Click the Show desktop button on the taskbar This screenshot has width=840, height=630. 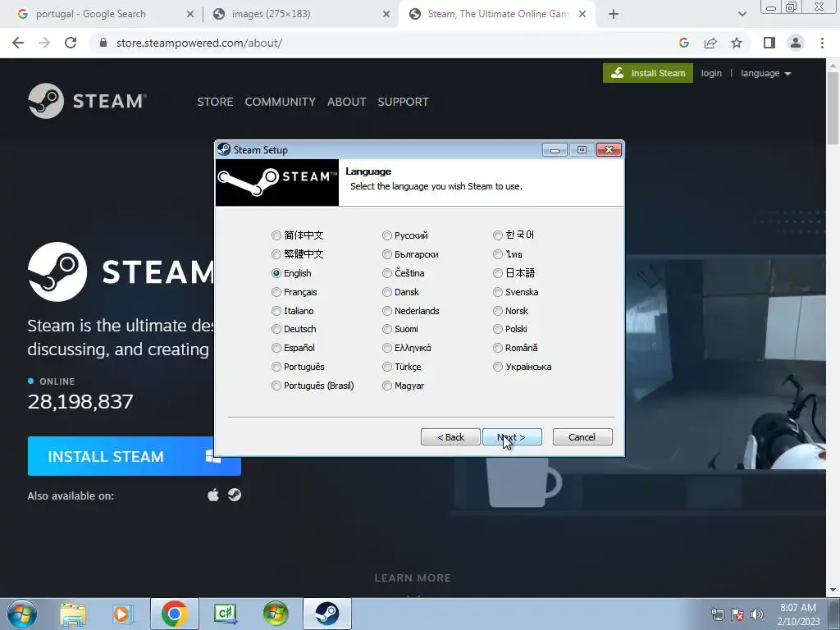click(x=834, y=614)
